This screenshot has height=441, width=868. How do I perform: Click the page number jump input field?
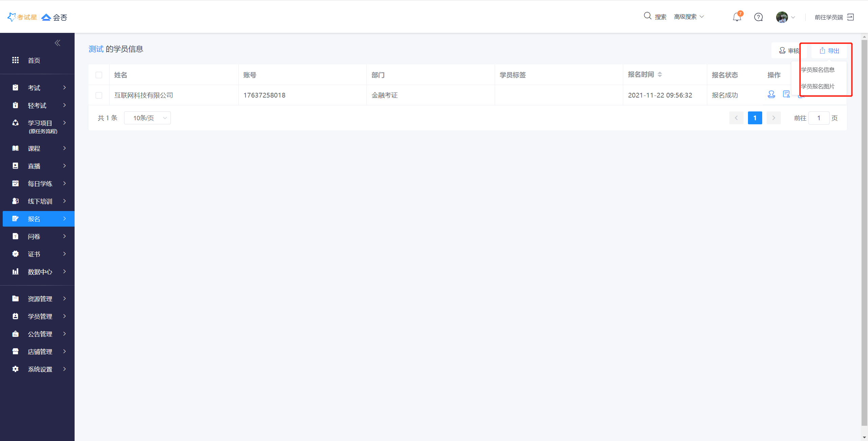pos(819,118)
